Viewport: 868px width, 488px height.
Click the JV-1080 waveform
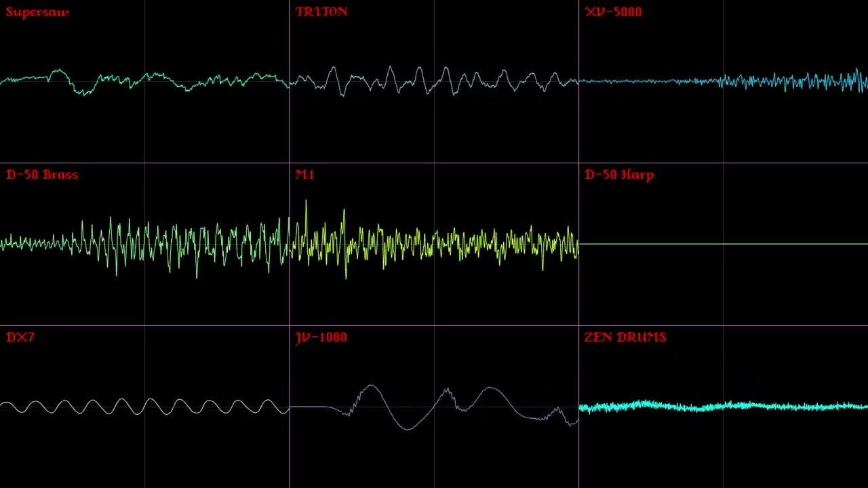434,407
